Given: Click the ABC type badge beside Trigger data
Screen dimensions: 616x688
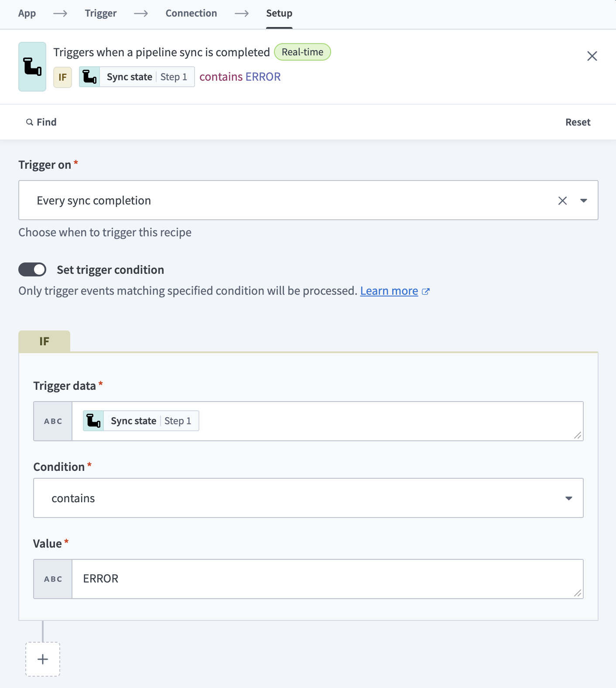Looking at the screenshot, I should tap(53, 421).
